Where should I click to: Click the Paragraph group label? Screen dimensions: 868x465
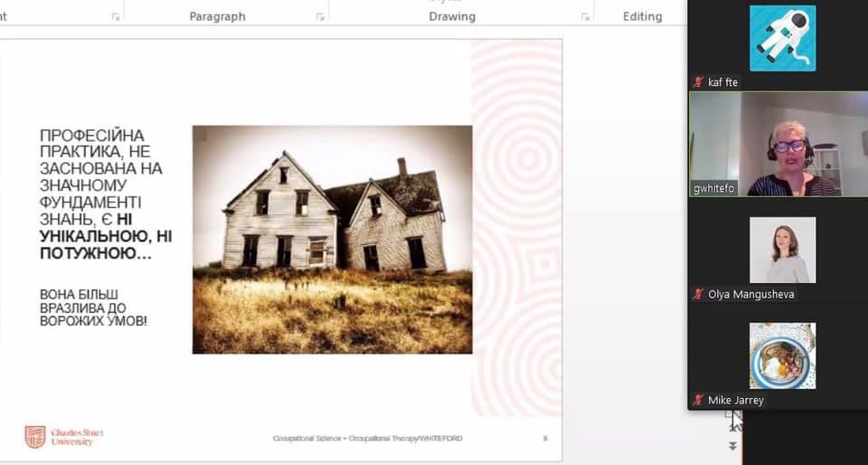(x=217, y=16)
